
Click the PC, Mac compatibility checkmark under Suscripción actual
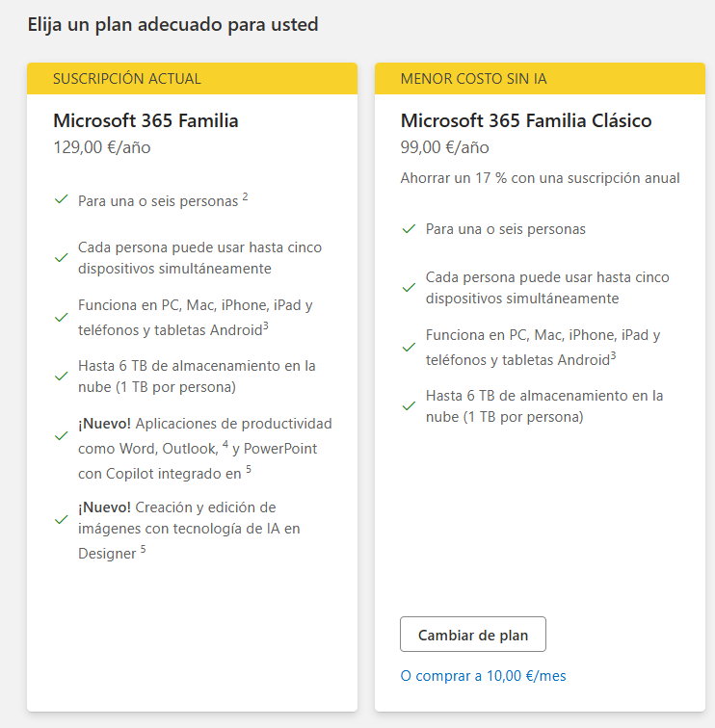(x=62, y=317)
